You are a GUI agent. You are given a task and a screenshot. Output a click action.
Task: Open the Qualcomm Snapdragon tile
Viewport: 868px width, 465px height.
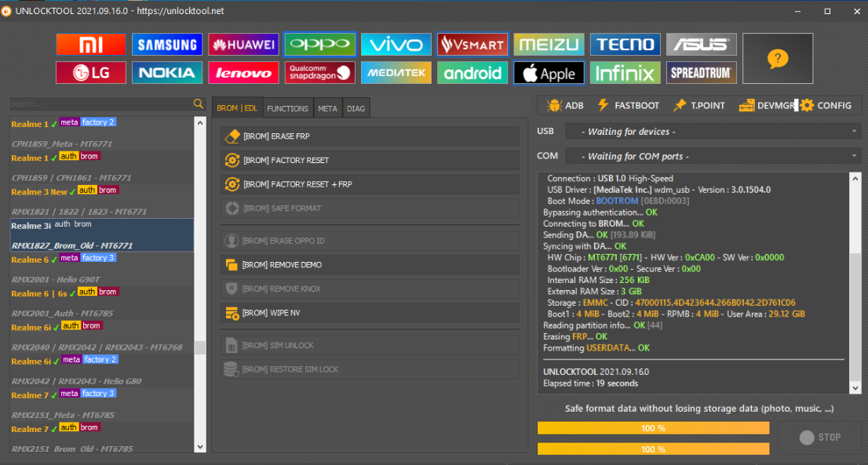320,72
